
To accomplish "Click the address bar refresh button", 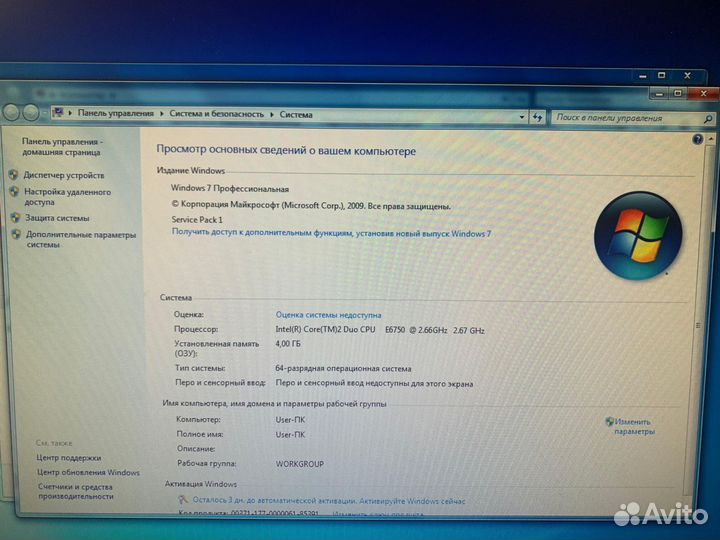I will coord(537,118).
